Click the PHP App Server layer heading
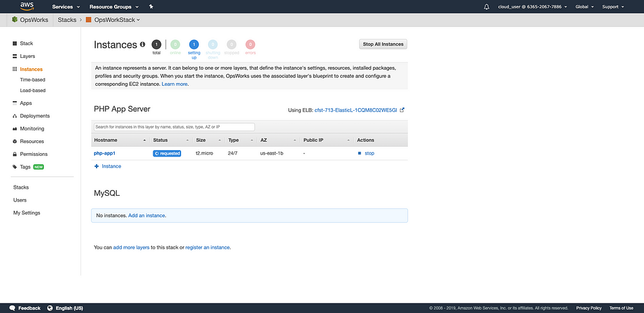 click(122, 109)
